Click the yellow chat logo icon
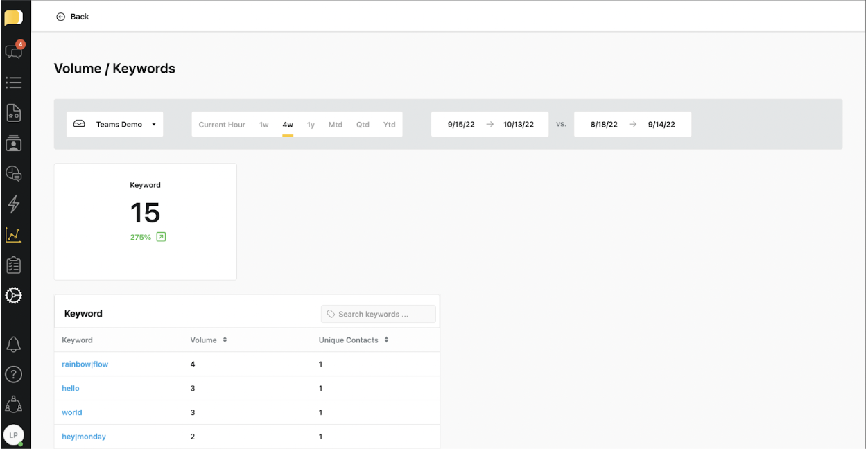Screen dimensions: 868x449 point(13,18)
